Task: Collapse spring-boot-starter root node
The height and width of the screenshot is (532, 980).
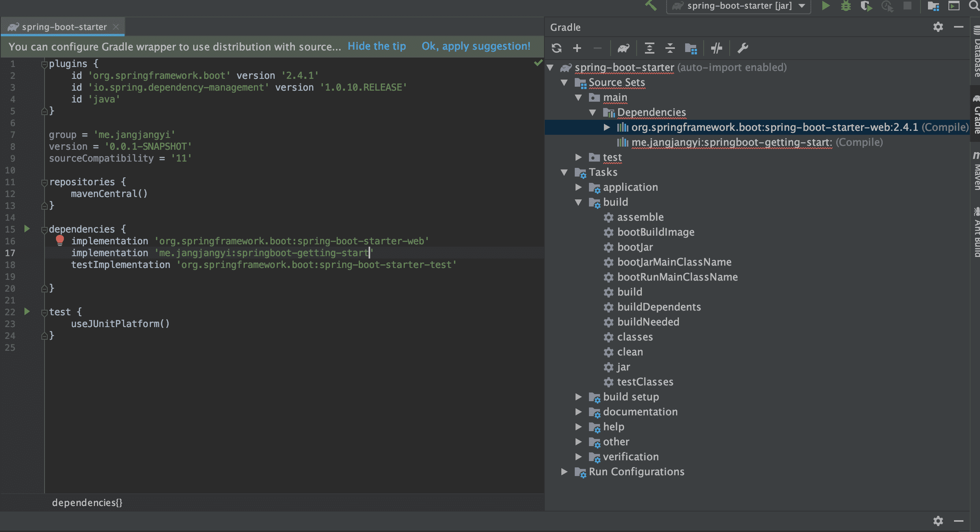Action: 550,67
